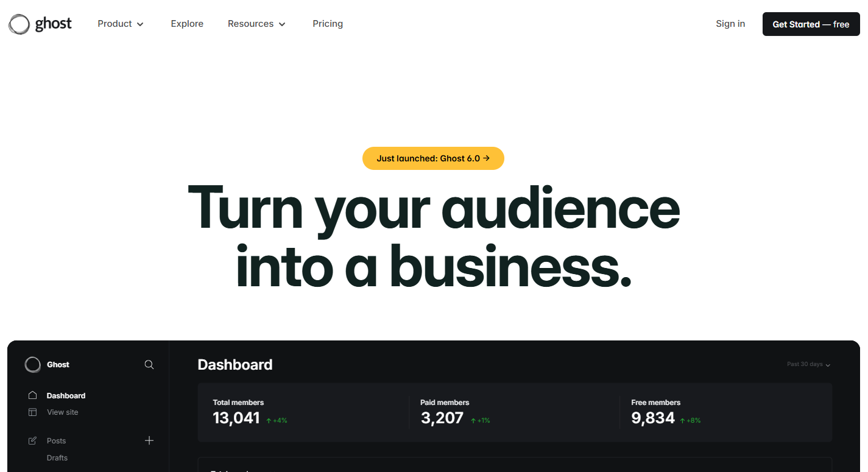868x472 pixels.
Task: Open the Past 30 days range dropdown
Action: click(808, 364)
